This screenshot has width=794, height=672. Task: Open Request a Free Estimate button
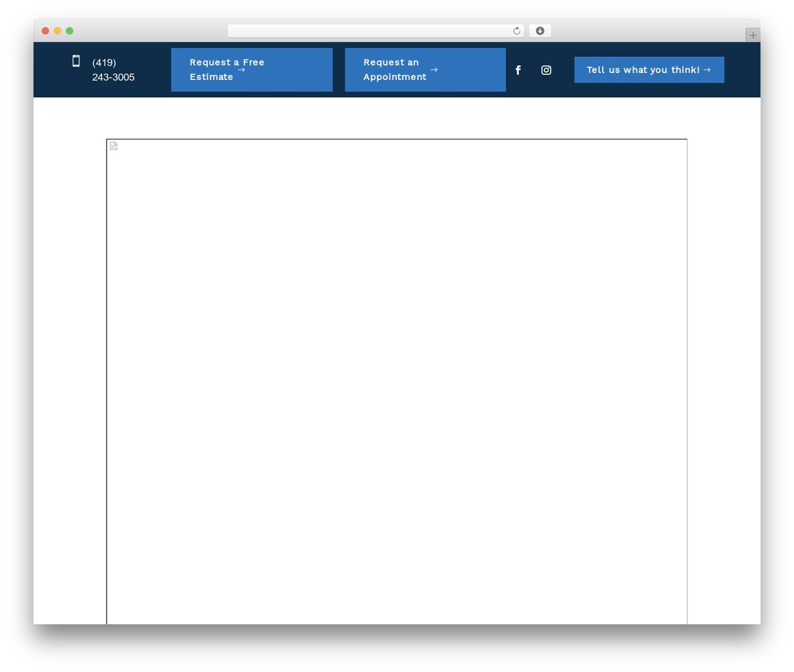[x=252, y=69]
